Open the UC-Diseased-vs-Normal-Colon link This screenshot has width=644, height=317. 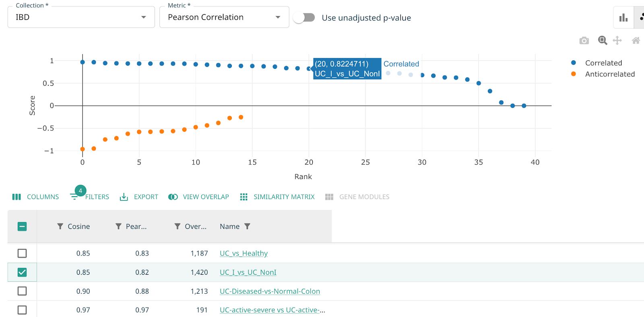coord(270,291)
